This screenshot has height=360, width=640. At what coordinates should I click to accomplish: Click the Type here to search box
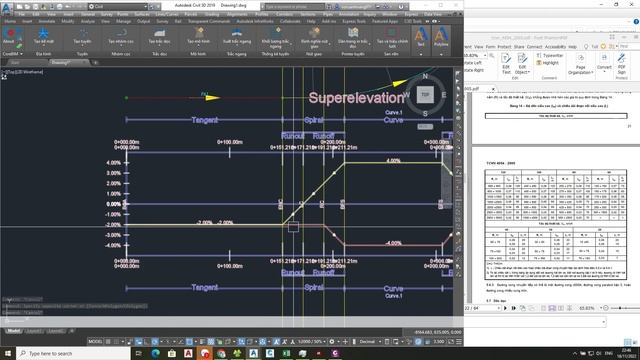73,353
